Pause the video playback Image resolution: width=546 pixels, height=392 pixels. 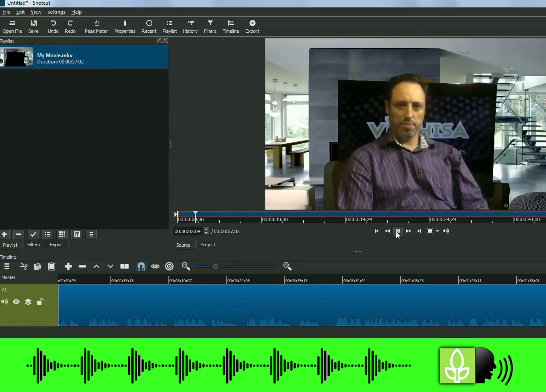click(x=398, y=231)
